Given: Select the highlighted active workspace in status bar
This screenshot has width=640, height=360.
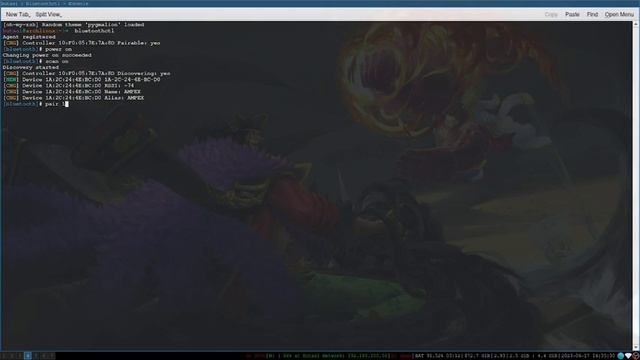Looking at the screenshot, I should click(x=28, y=356).
